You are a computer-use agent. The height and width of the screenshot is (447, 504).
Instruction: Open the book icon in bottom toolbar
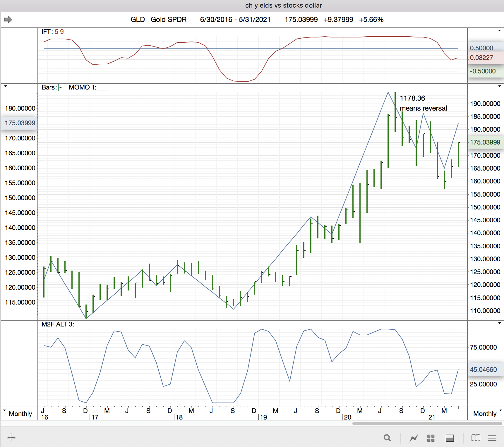point(476,438)
